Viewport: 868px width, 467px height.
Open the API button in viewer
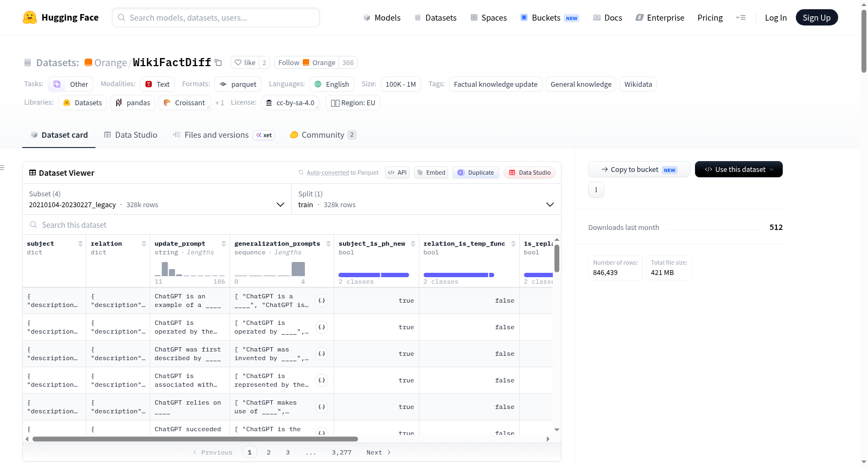(x=397, y=172)
